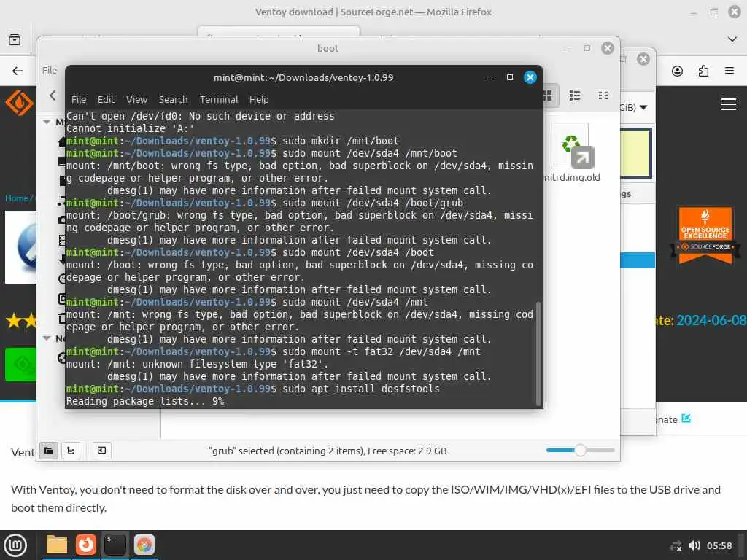Click the Home breadcrumb link
747x560 pixels.
[16, 198]
